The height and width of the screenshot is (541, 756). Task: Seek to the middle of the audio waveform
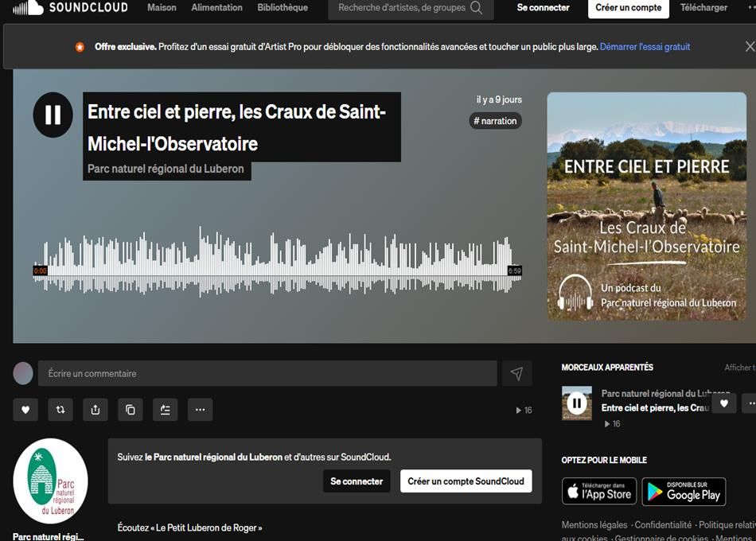pos(277,263)
